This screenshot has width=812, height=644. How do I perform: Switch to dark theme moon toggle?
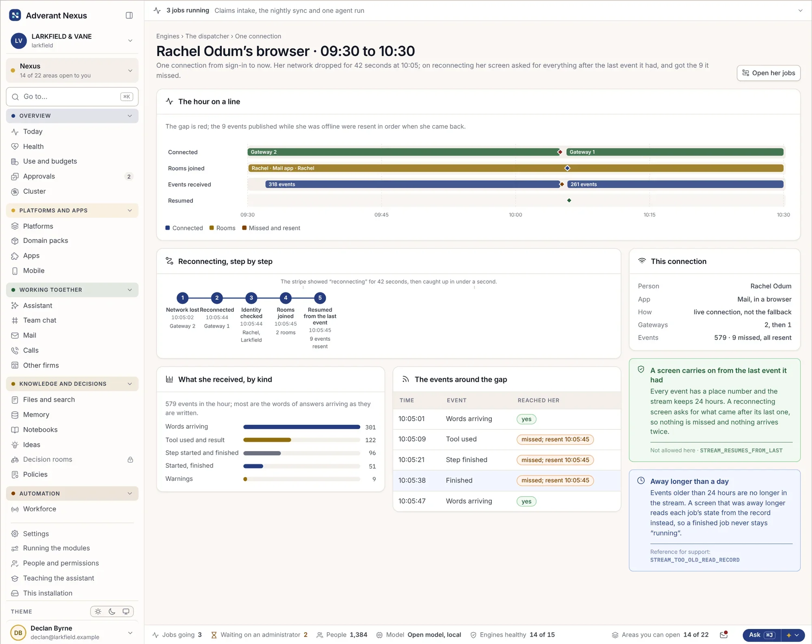tap(112, 612)
